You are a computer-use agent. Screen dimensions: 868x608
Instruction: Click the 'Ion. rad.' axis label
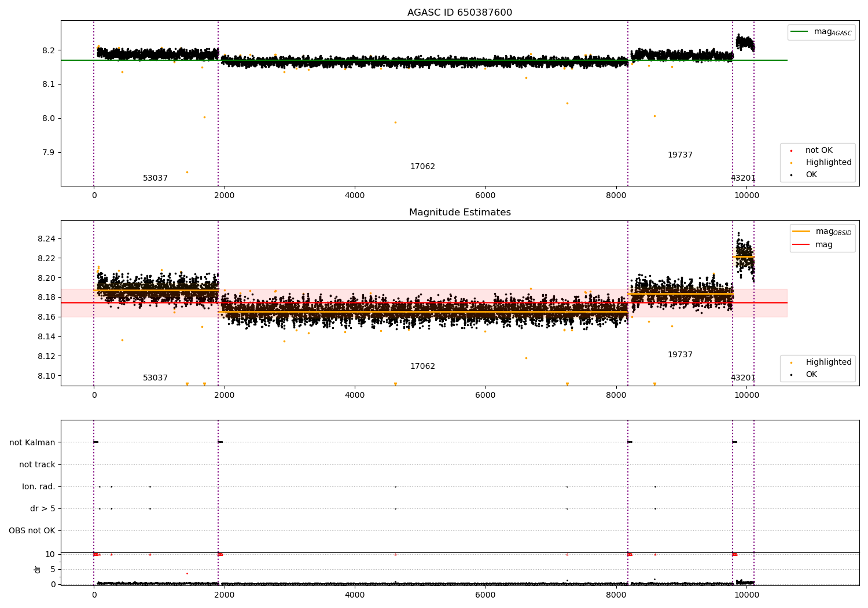[x=39, y=486]
